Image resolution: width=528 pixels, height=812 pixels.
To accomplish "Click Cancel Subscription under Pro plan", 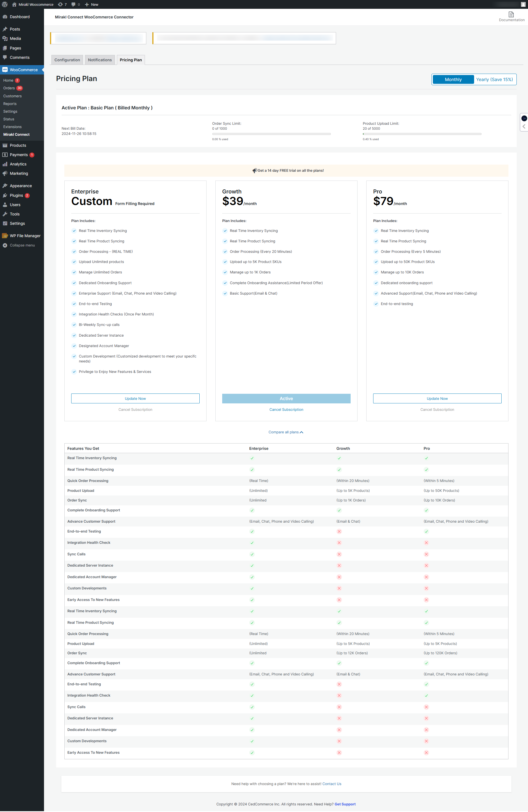I will coord(437,409).
